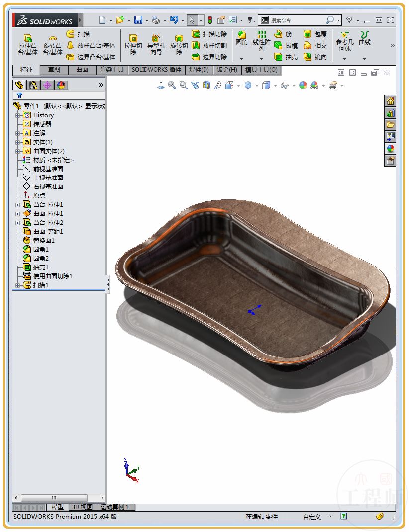Screen dimensions: 409x532
Task: Click the Rebuild traffic light icon
Action: point(210,20)
